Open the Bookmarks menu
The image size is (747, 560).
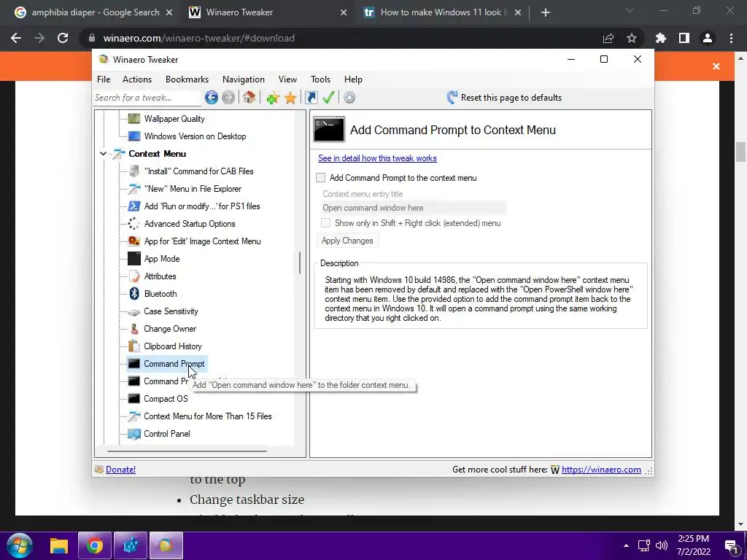[187, 79]
